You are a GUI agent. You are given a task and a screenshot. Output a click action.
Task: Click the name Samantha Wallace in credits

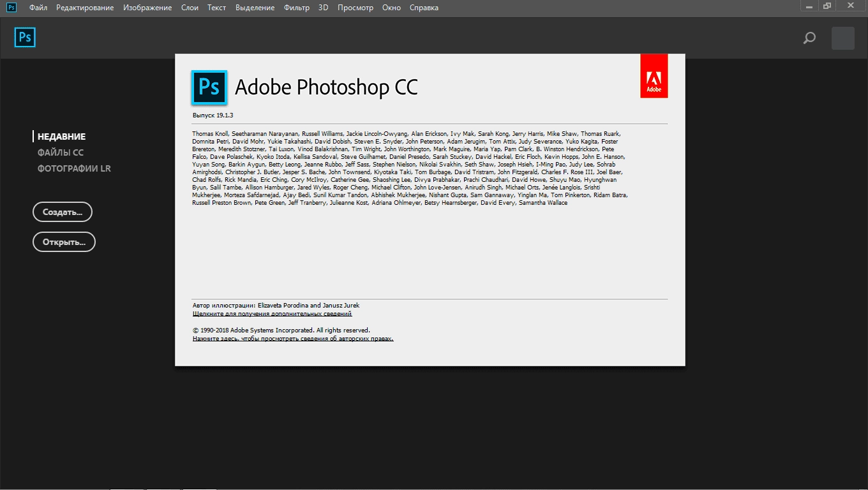[543, 203]
